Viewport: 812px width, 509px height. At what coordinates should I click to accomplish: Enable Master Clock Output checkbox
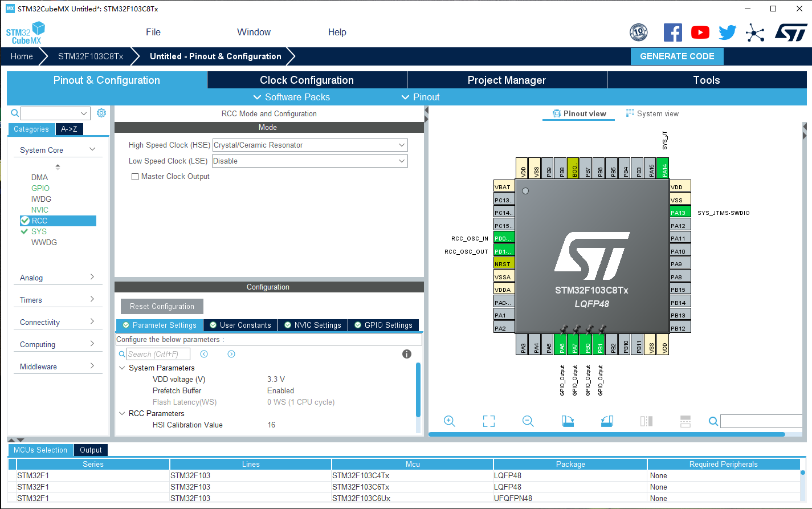pyautogui.click(x=135, y=177)
